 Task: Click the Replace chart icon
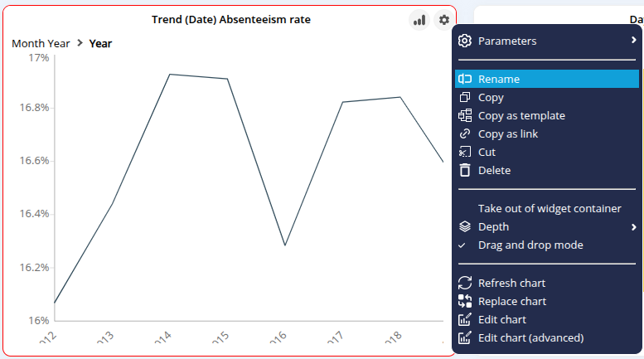click(465, 301)
